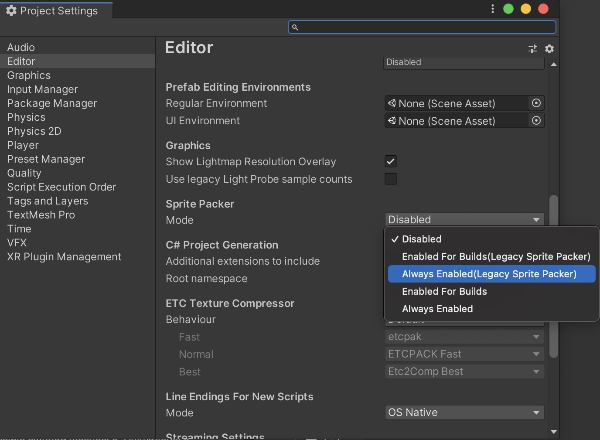600x440 pixels.
Task: Click the C# Project Generation heading
Action: click(222, 245)
